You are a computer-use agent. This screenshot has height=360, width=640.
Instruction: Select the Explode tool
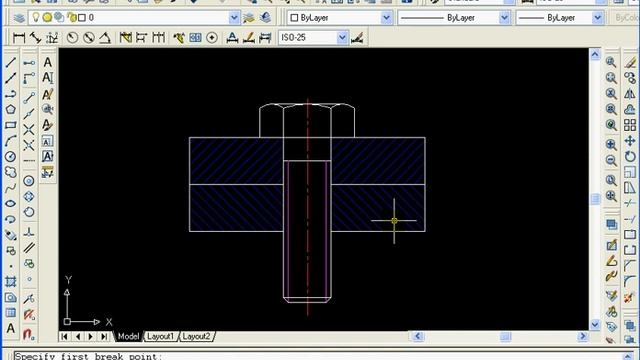630,297
